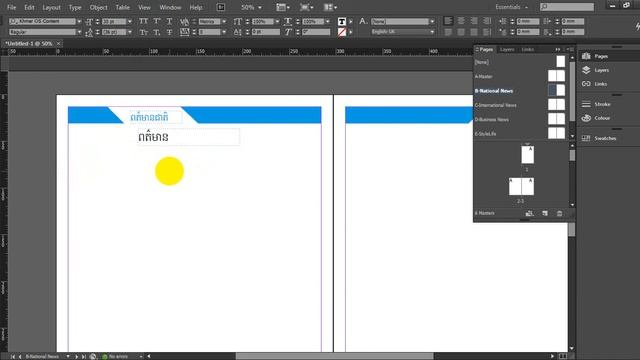Switch to the Layers tab in panel

[x=507, y=49]
